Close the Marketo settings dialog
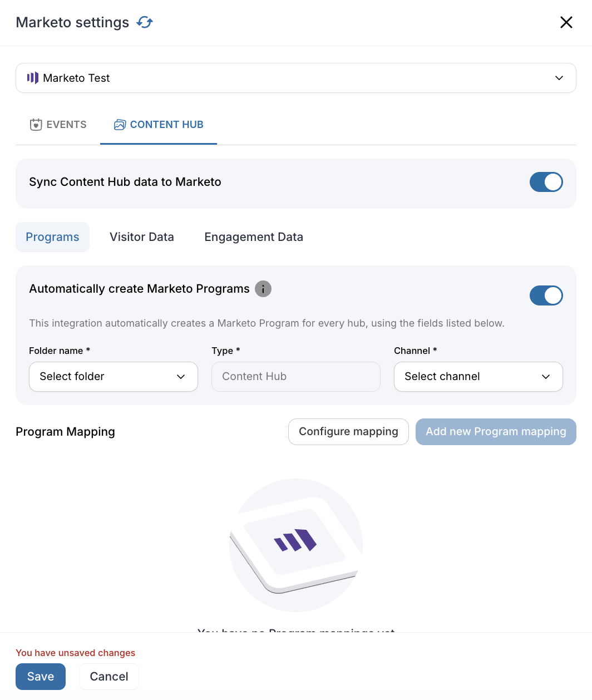Viewport: 592px width, 700px height. (x=566, y=22)
